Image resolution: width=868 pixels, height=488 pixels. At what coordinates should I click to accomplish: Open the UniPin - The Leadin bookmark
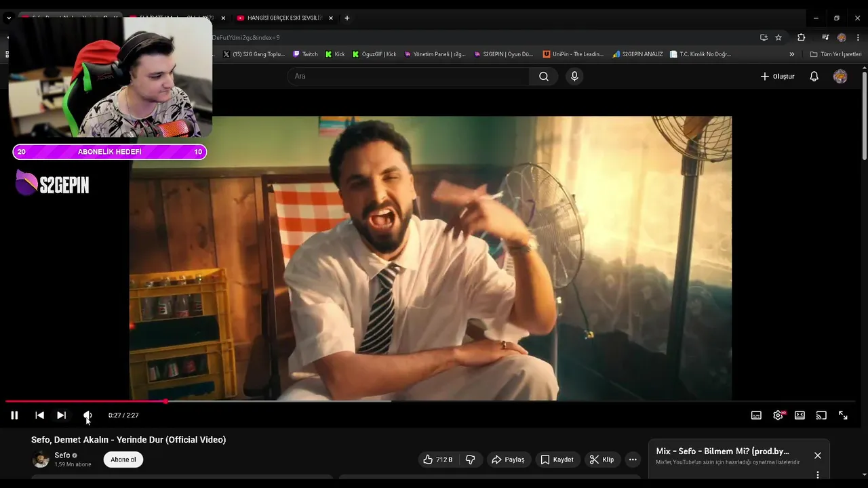[573, 54]
